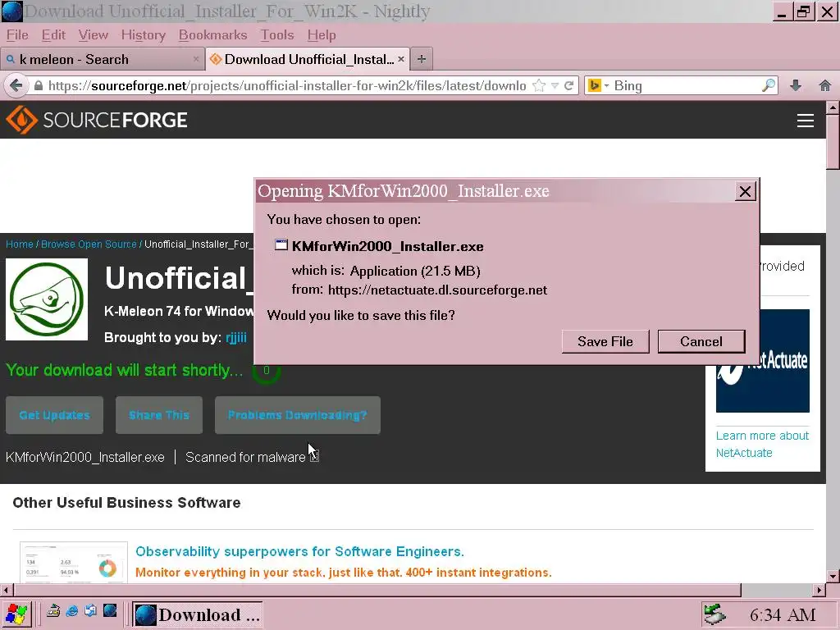Click the observability ad thumbnail image
This screenshot has width=840, height=630.
(74, 562)
